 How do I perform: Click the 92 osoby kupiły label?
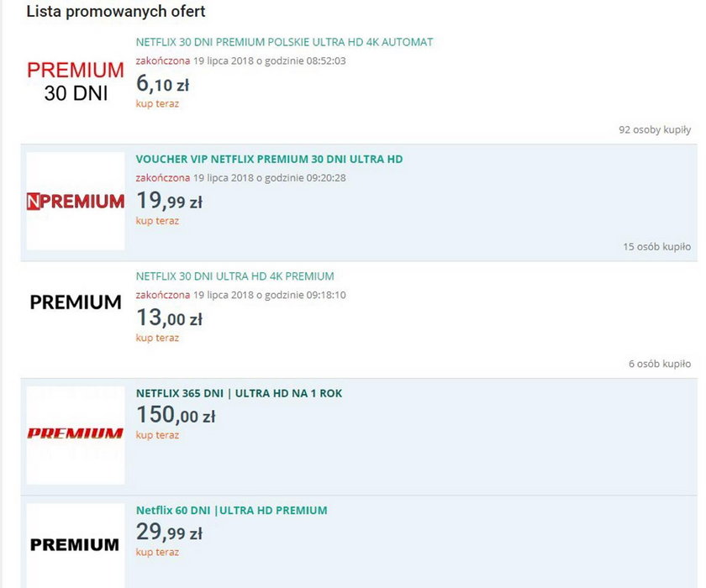coord(655,129)
